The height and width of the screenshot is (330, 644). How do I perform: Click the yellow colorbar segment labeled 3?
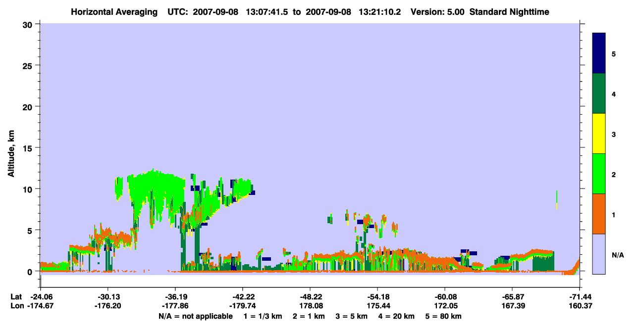pos(599,134)
